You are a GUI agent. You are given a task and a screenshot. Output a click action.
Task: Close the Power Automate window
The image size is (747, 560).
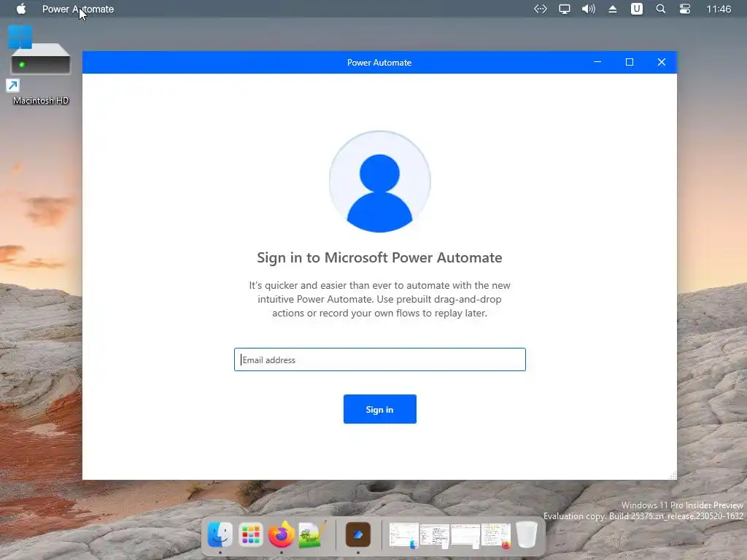661,62
